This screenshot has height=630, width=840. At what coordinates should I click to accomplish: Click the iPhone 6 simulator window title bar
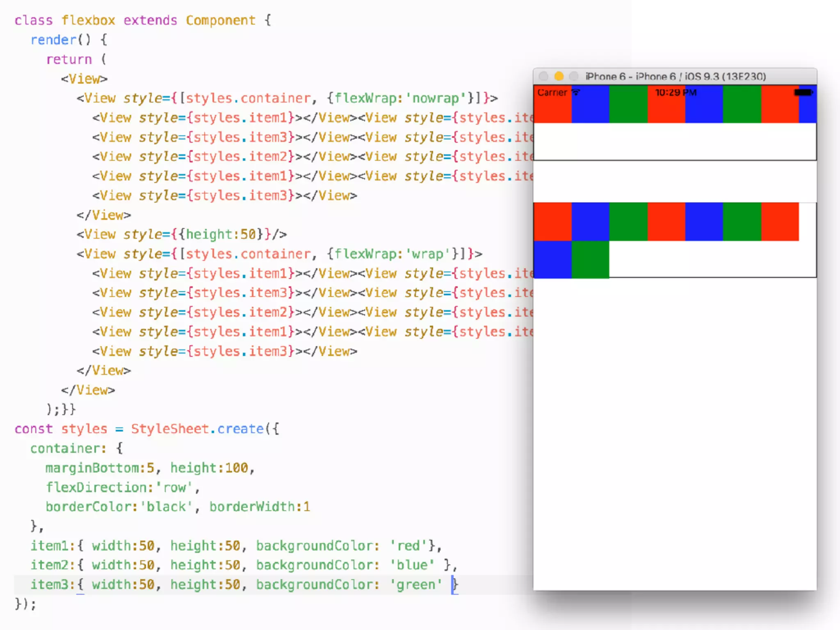point(675,76)
